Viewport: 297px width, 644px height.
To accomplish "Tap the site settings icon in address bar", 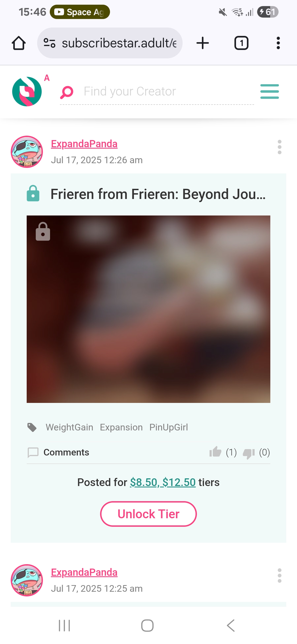I will 50,43.
